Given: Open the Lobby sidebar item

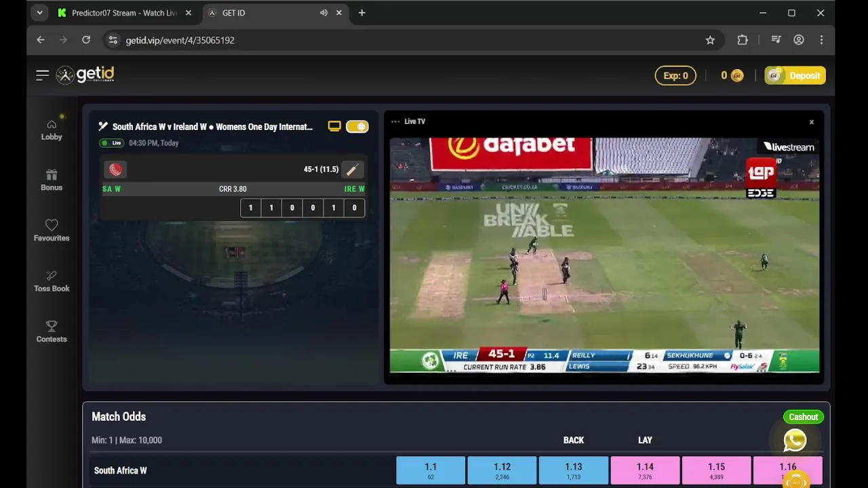Looking at the screenshot, I should tap(52, 129).
